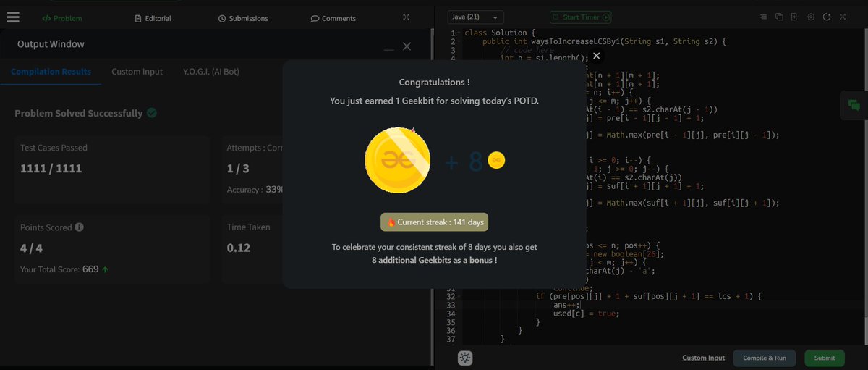The width and height of the screenshot is (868, 370).
Task: Click the editor format code lines icon
Action: tap(765, 17)
